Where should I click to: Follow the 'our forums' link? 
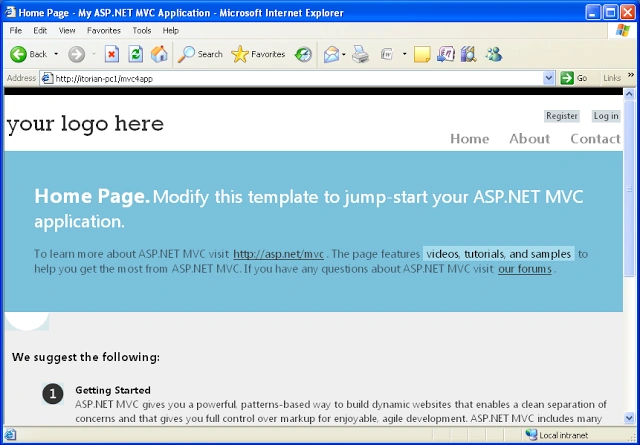(524, 269)
